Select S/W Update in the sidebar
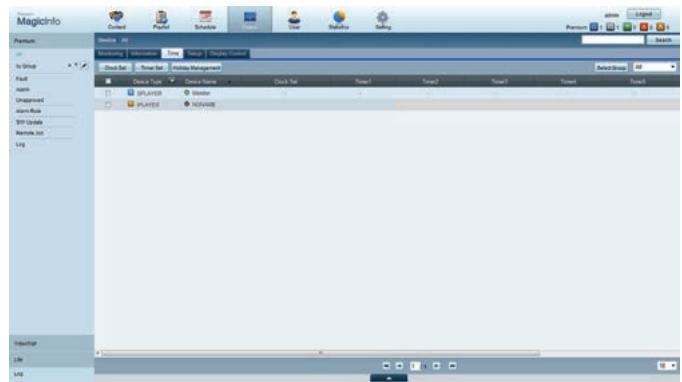Image resolution: width=682 pixels, height=382 pixels. coord(29,122)
